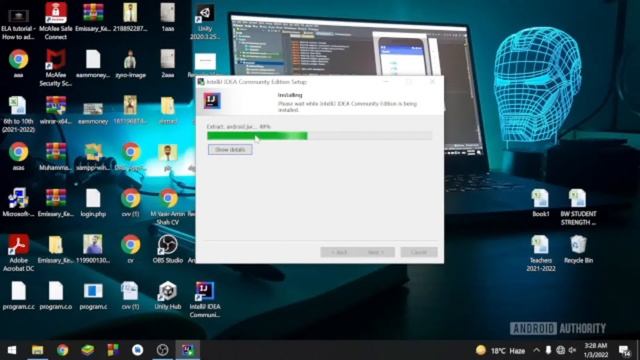Open IntelliJ IDEA Community desktop shortcut

coord(205,300)
